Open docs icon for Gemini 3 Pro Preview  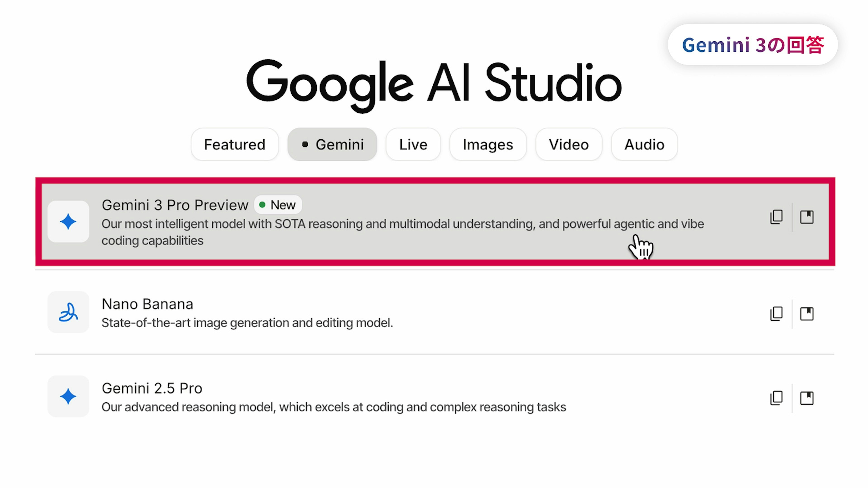[x=807, y=217]
